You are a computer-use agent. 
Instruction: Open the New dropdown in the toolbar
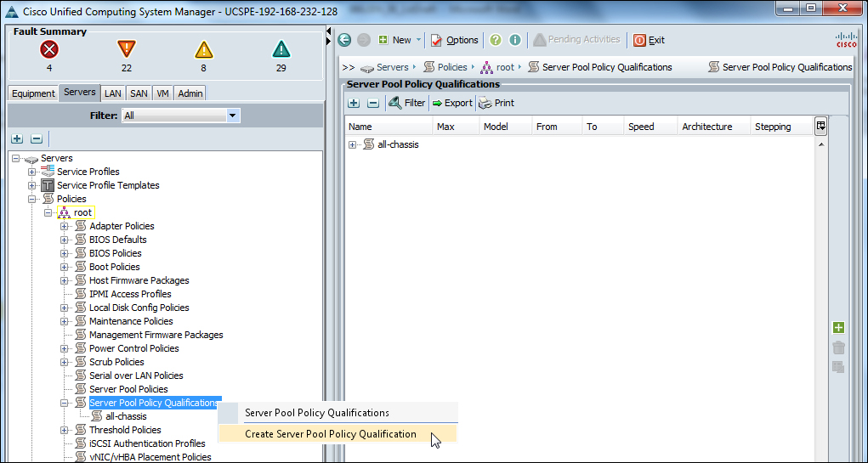(400, 40)
